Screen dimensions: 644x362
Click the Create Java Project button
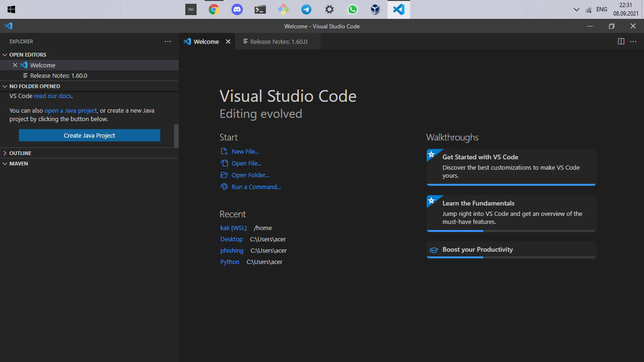[x=90, y=135]
